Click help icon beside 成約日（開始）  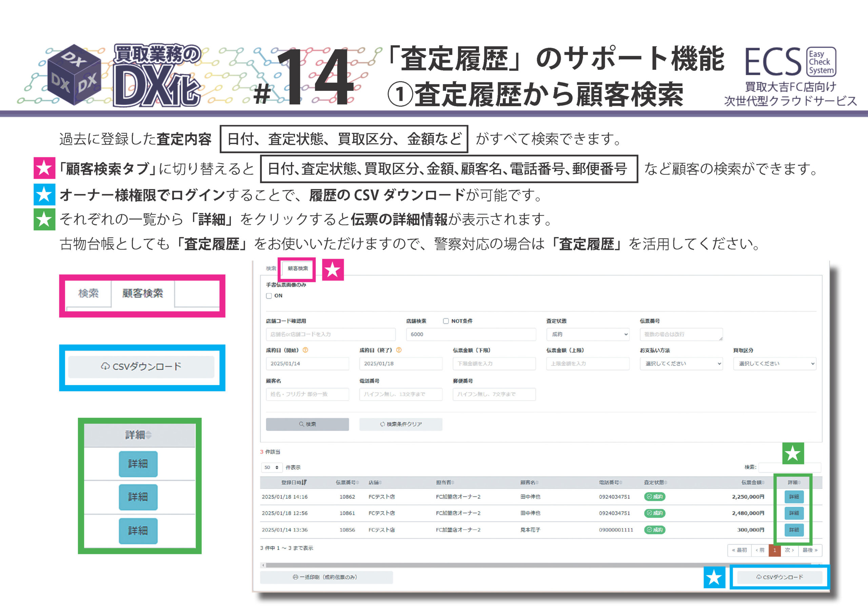click(x=305, y=350)
